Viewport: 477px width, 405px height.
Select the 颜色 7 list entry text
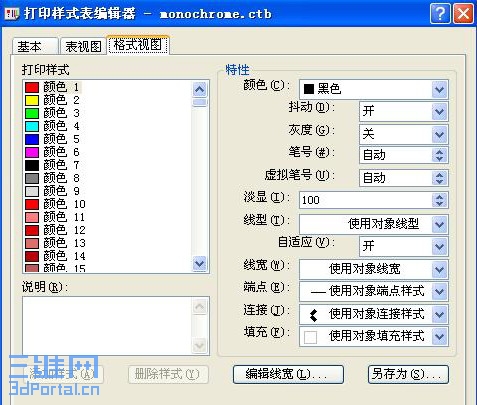click(61, 165)
